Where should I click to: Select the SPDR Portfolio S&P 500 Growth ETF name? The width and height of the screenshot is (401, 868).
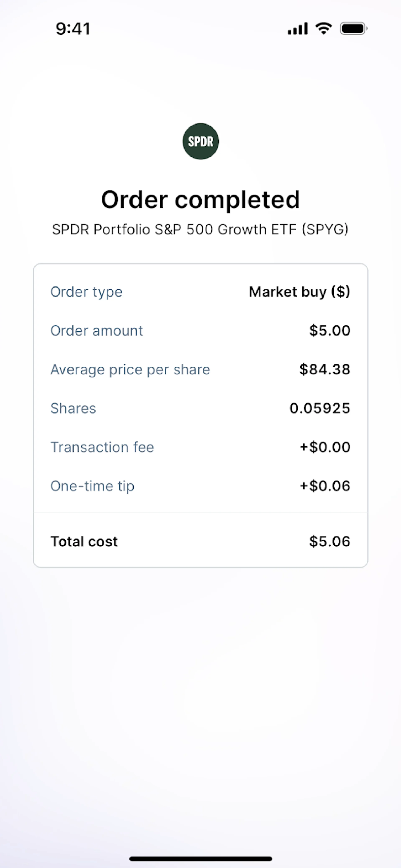[x=200, y=229]
